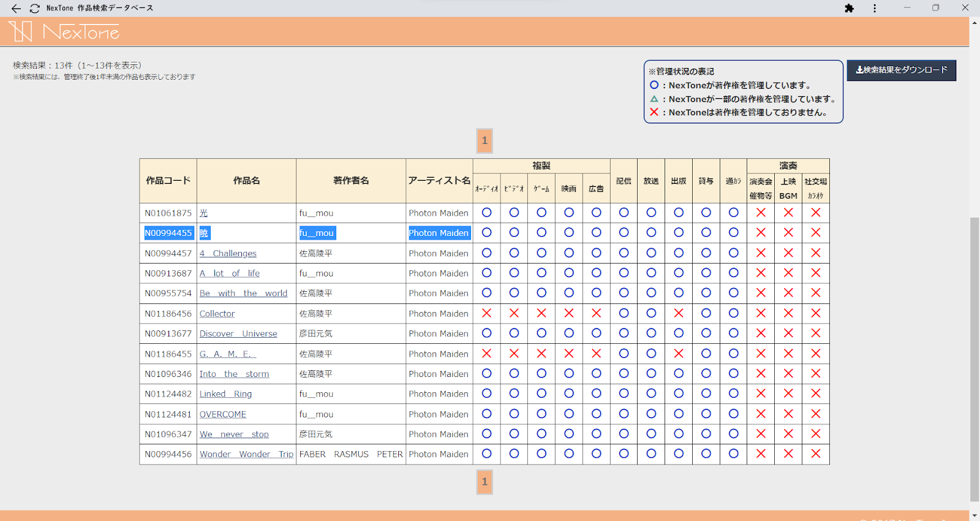
Task: Click the BGM X mark in OVERCOME row
Action: [x=788, y=414]
